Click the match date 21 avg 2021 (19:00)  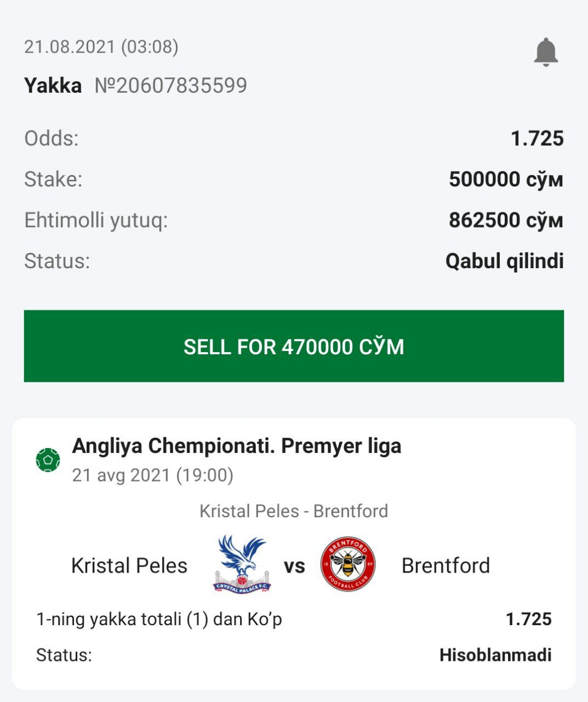pyautogui.click(x=153, y=475)
